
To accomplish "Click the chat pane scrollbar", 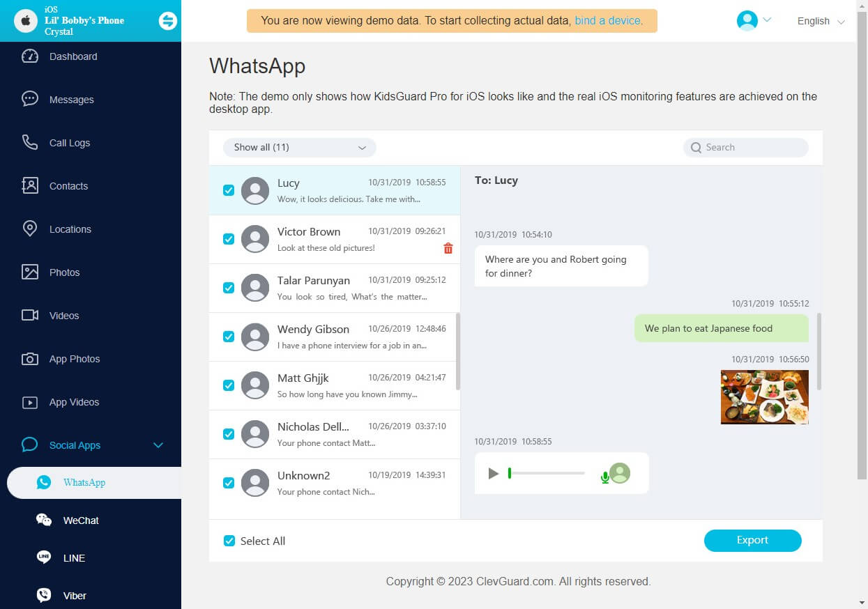I will point(819,351).
